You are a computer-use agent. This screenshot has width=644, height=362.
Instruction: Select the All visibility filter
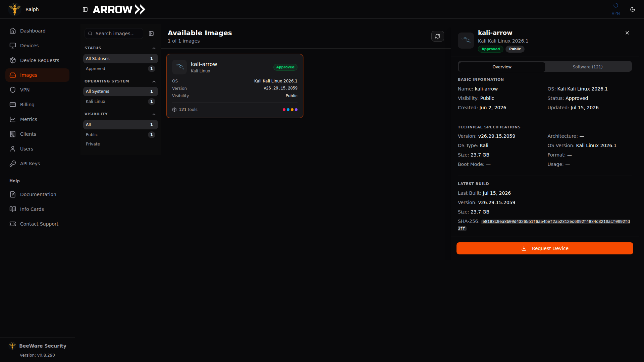tap(120, 125)
